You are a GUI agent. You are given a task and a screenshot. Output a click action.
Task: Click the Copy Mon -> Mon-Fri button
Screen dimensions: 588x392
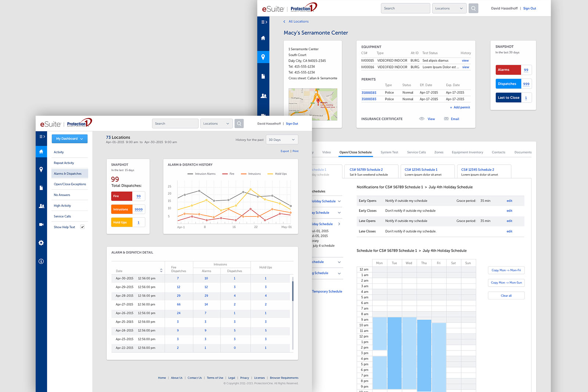[506, 270]
